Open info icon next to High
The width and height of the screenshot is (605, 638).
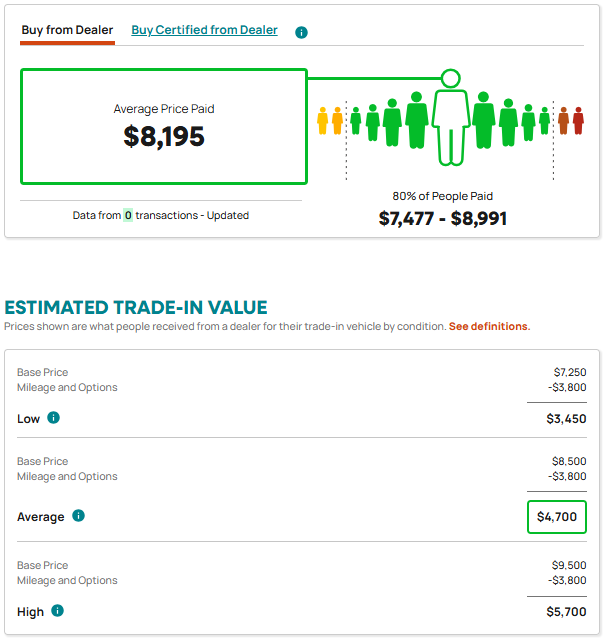pyautogui.click(x=57, y=611)
